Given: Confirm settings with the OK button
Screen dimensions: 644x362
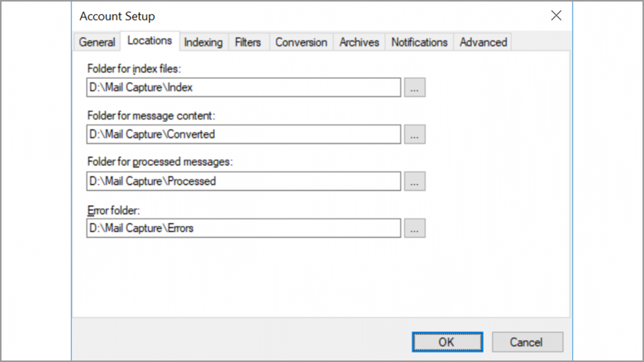Looking at the screenshot, I should click(447, 342).
